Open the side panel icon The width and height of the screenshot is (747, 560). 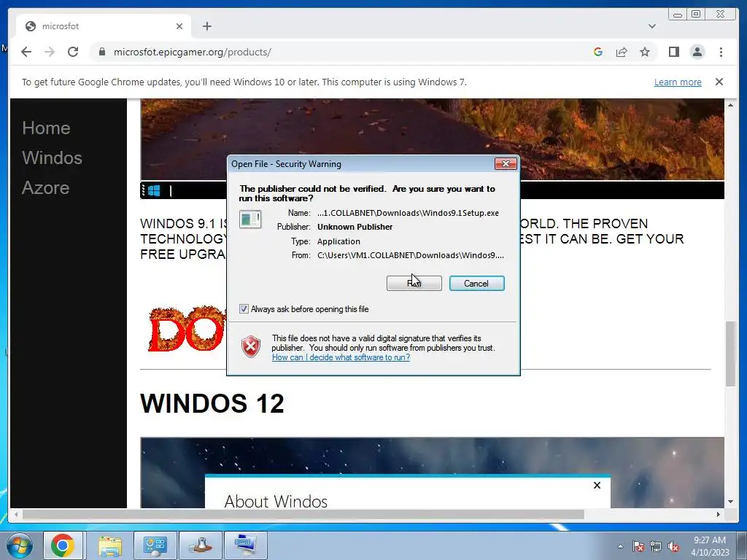tap(673, 52)
